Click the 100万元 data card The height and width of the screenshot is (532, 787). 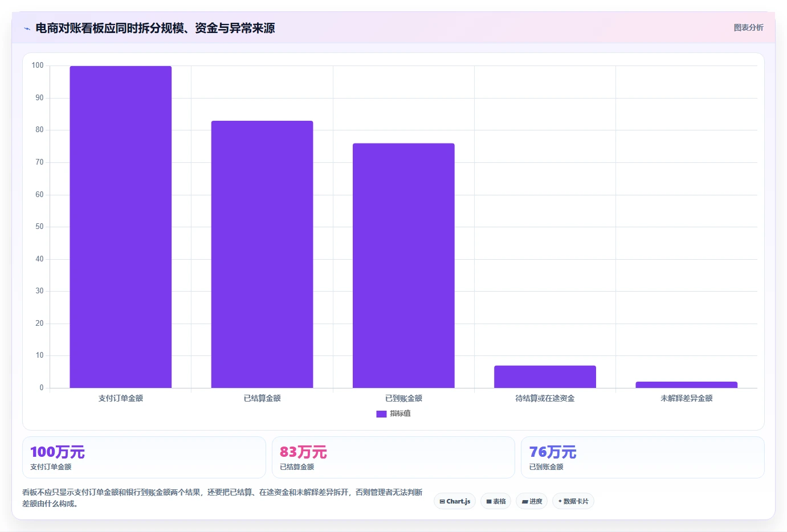tap(144, 457)
